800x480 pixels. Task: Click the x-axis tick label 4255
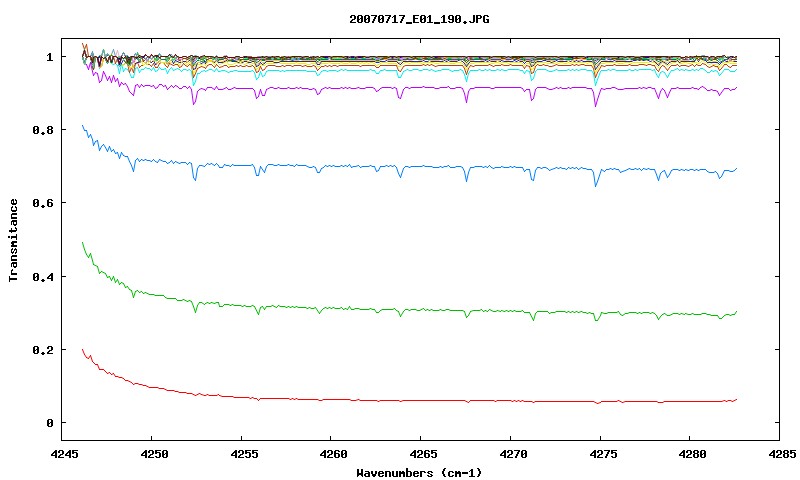(x=242, y=454)
